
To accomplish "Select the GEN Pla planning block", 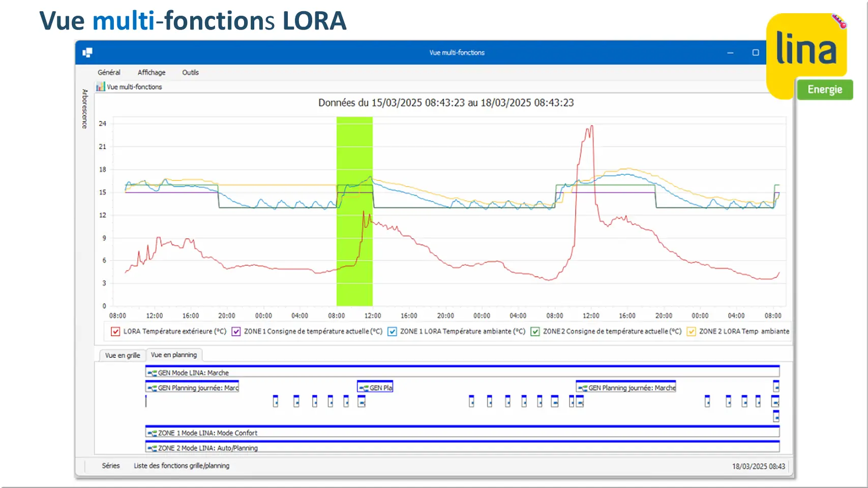I will click(x=375, y=386).
